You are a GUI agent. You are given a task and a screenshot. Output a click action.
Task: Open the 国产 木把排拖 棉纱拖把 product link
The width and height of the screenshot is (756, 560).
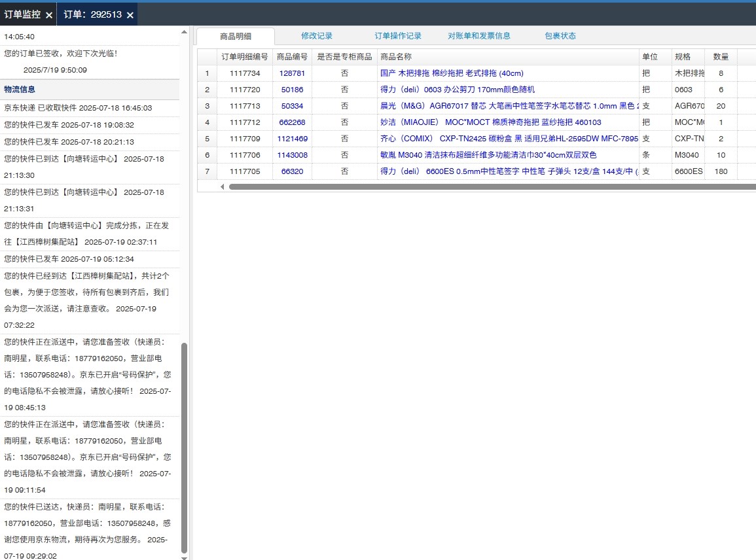coord(452,73)
